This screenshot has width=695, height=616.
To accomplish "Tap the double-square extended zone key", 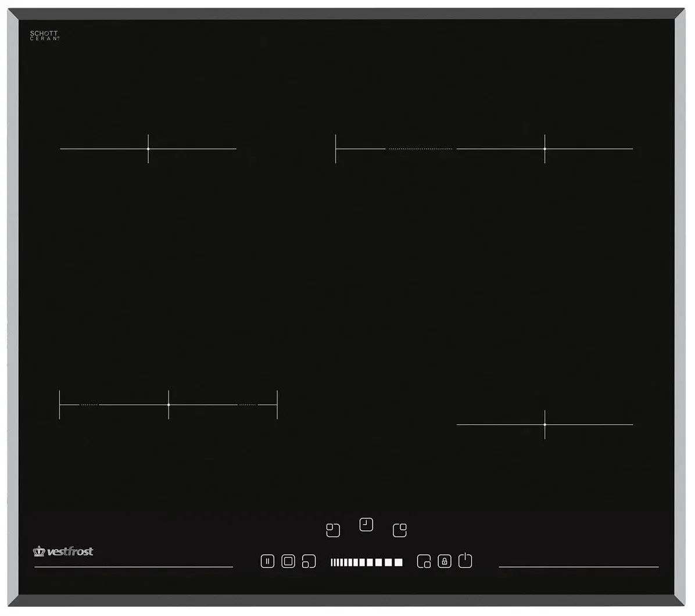I will pyautogui.click(x=288, y=561).
